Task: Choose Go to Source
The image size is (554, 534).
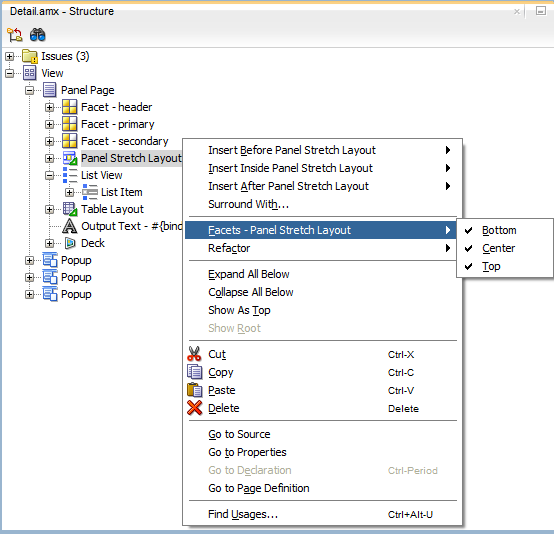Action: pos(322,434)
